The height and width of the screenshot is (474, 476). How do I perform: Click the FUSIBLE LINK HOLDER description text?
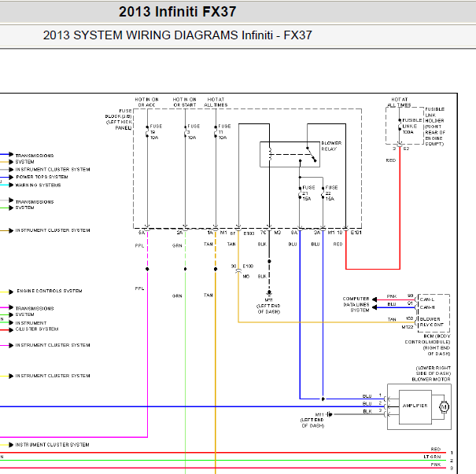click(x=435, y=127)
